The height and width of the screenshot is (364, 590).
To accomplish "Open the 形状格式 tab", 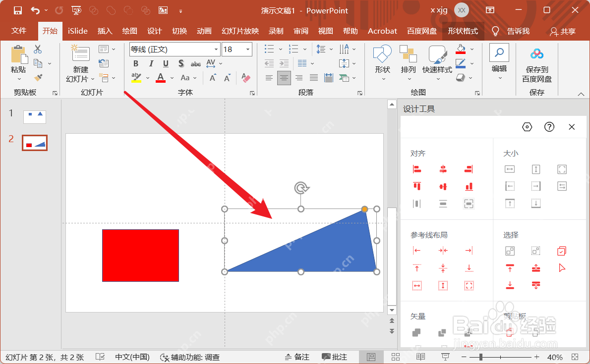I will 463,31.
